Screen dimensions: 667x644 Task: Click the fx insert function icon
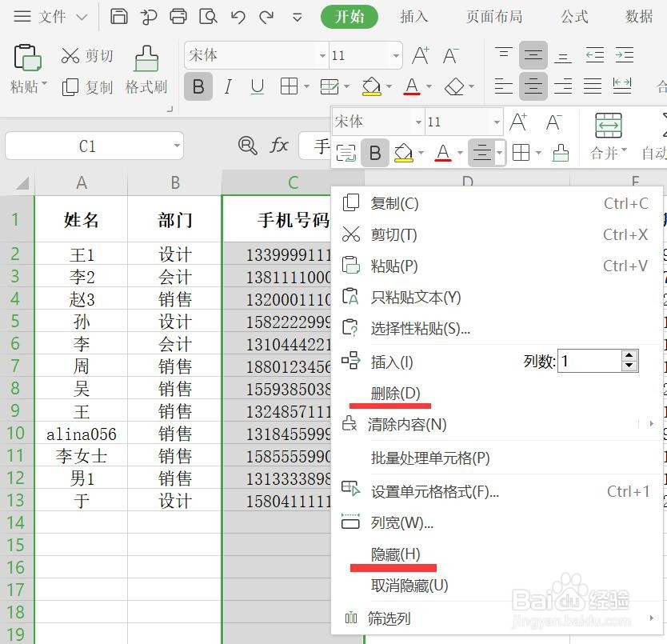(x=278, y=145)
